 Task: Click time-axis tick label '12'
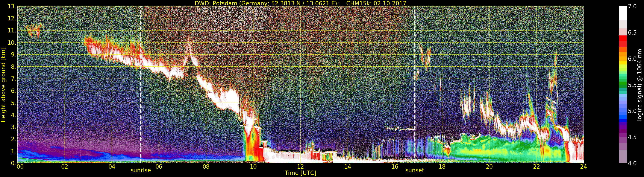(300, 166)
